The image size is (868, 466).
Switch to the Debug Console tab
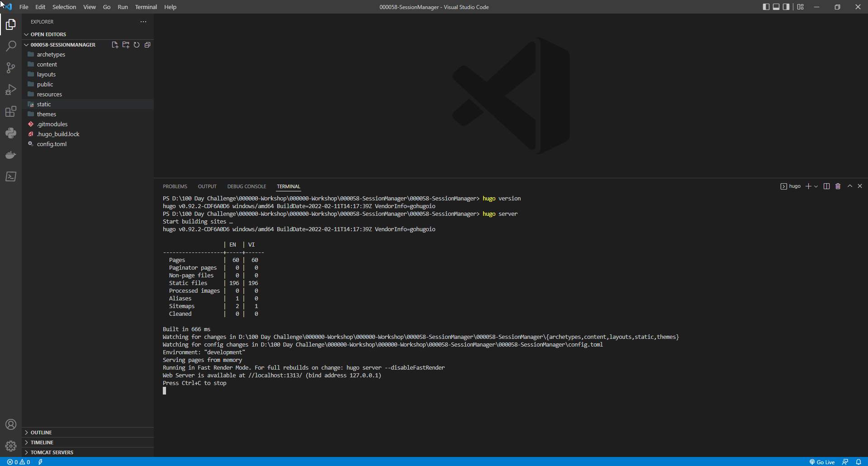247,186
